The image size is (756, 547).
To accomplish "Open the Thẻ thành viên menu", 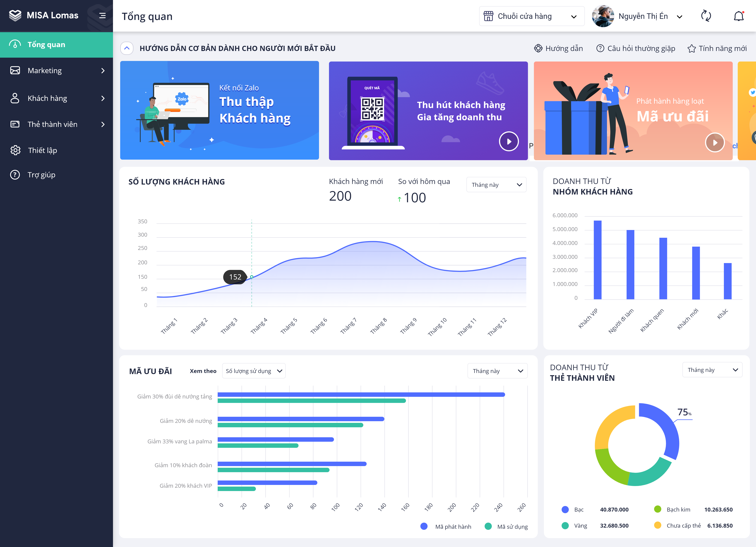I will coord(56,124).
